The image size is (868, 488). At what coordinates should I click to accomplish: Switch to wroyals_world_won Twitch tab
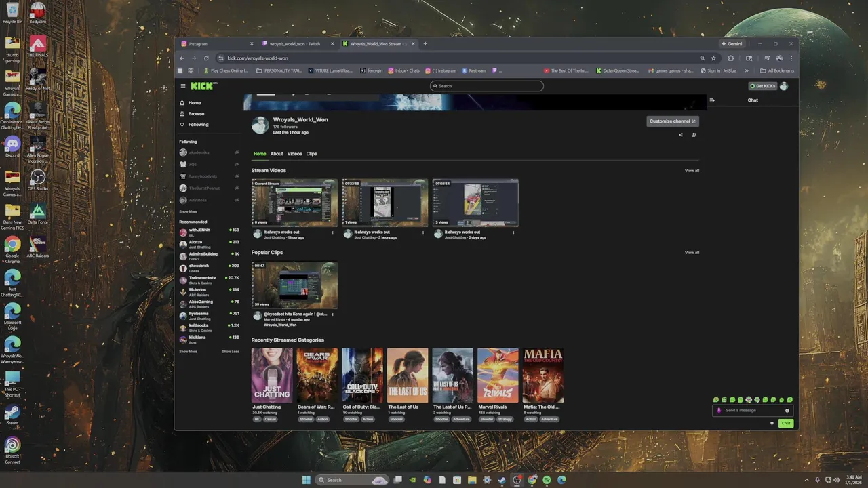point(298,44)
